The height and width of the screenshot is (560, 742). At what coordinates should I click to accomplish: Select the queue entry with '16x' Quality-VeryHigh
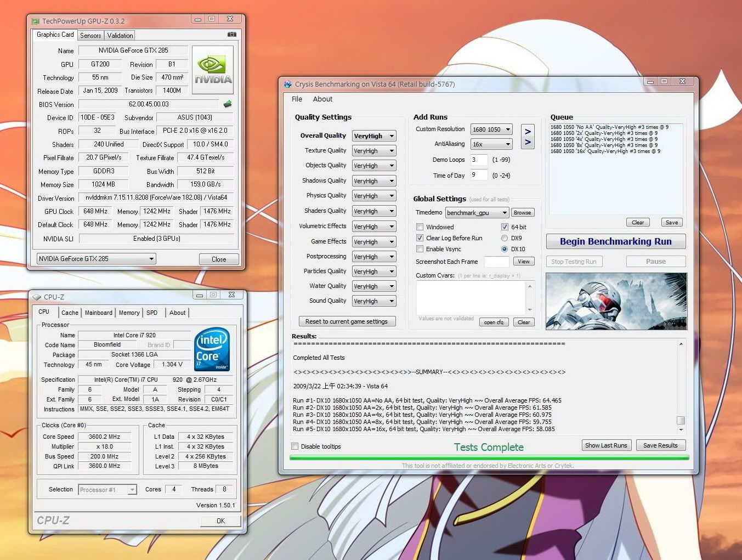click(605, 151)
